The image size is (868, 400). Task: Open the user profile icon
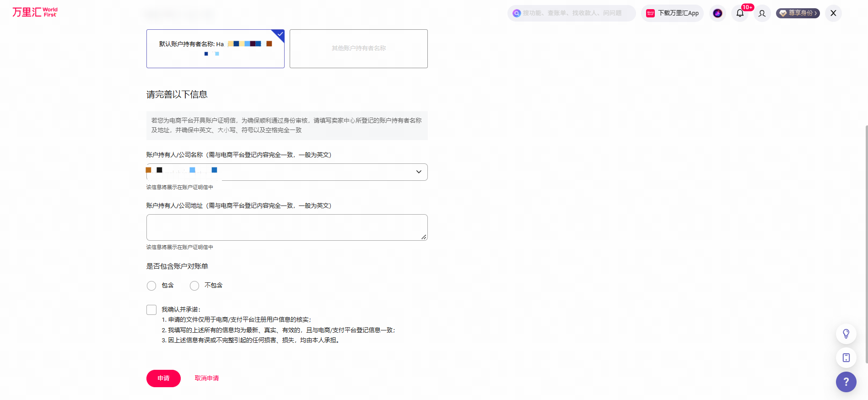tap(762, 13)
